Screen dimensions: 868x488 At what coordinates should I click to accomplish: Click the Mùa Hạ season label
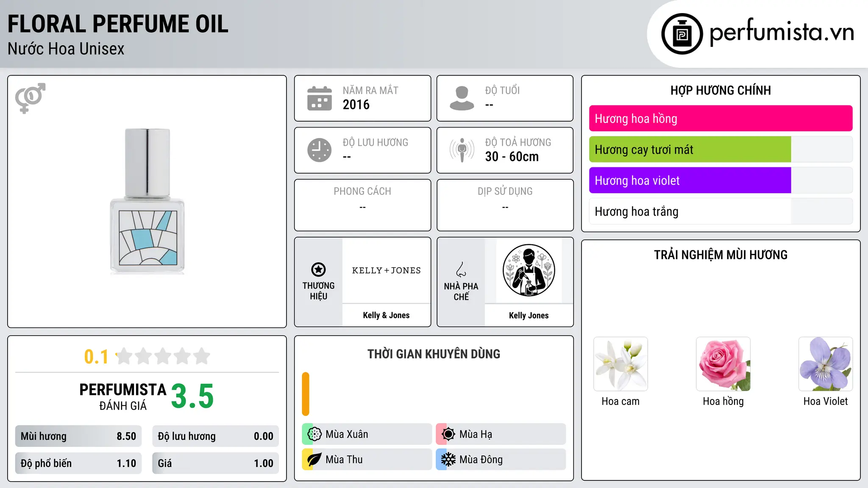point(476,434)
